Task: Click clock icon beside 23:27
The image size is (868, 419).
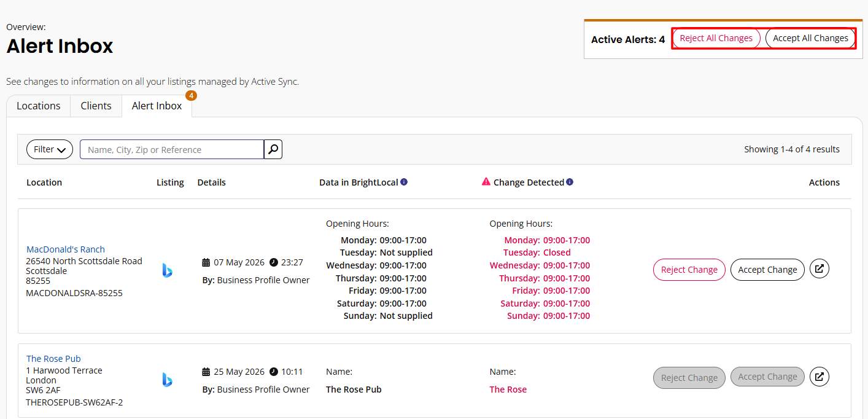Action: click(x=274, y=262)
